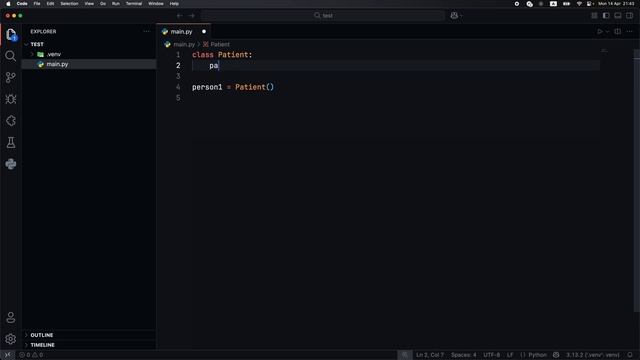Toggle the secondary side bar
Image resolution: width=640 pixels, height=360 pixels.
630,16
